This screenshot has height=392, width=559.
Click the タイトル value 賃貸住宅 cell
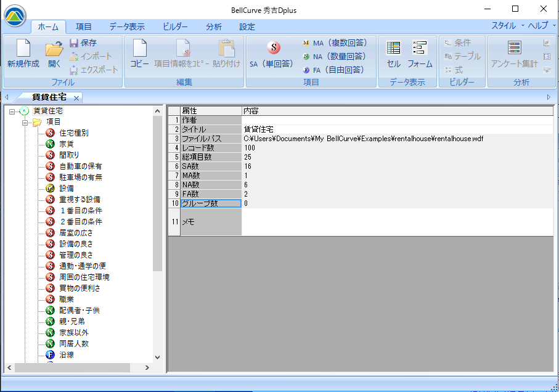coord(397,129)
